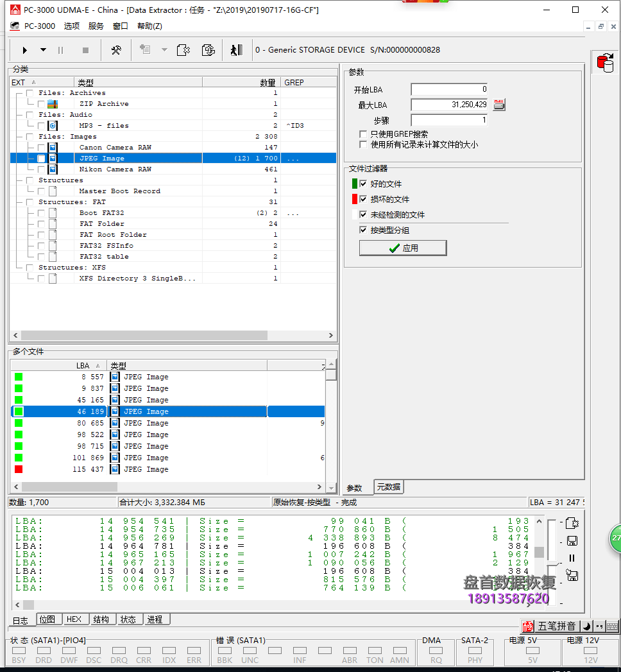Click the stop toolbar button
Image resolution: width=621 pixels, height=672 pixels.
[x=86, y=51]
